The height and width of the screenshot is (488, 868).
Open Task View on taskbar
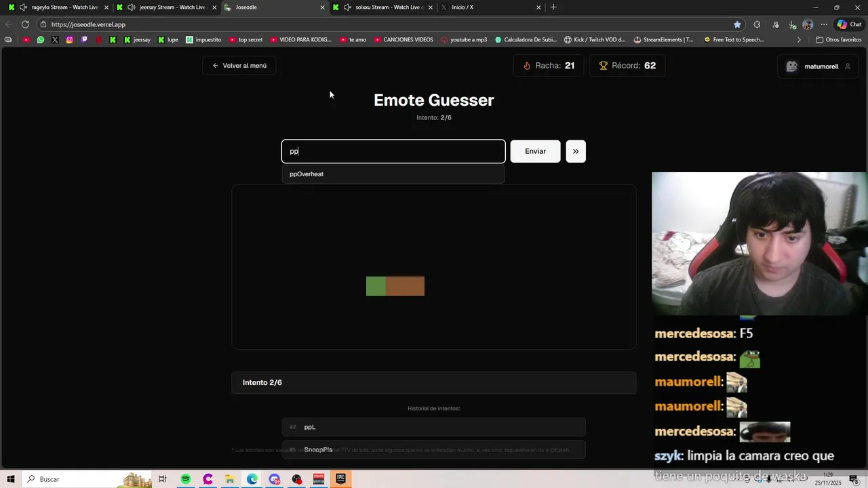pyautogui.click(x=163, y=479)
